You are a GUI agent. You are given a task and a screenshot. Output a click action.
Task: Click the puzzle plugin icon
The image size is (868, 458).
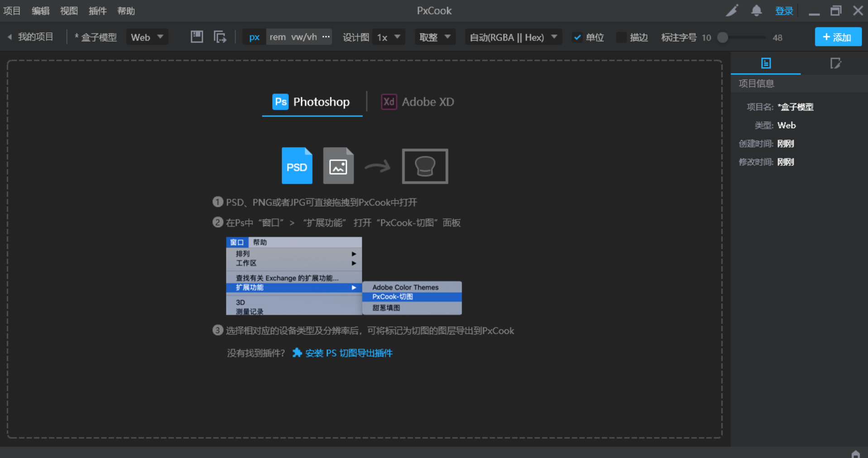(x=297, y=353)
